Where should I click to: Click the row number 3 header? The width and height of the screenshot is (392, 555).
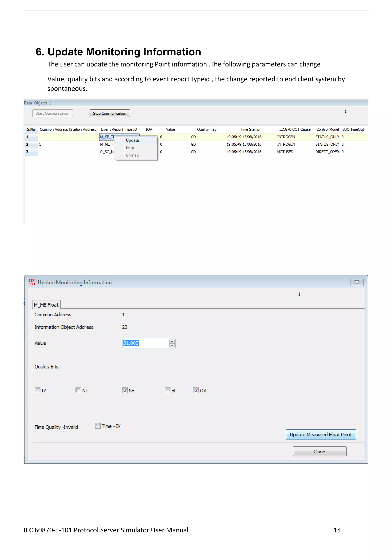click(31, 152)
